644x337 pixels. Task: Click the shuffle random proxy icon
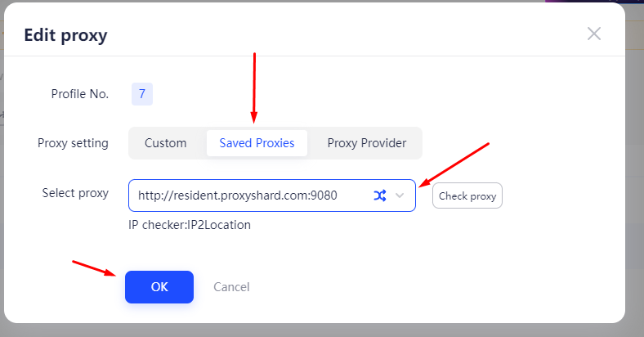380,195
